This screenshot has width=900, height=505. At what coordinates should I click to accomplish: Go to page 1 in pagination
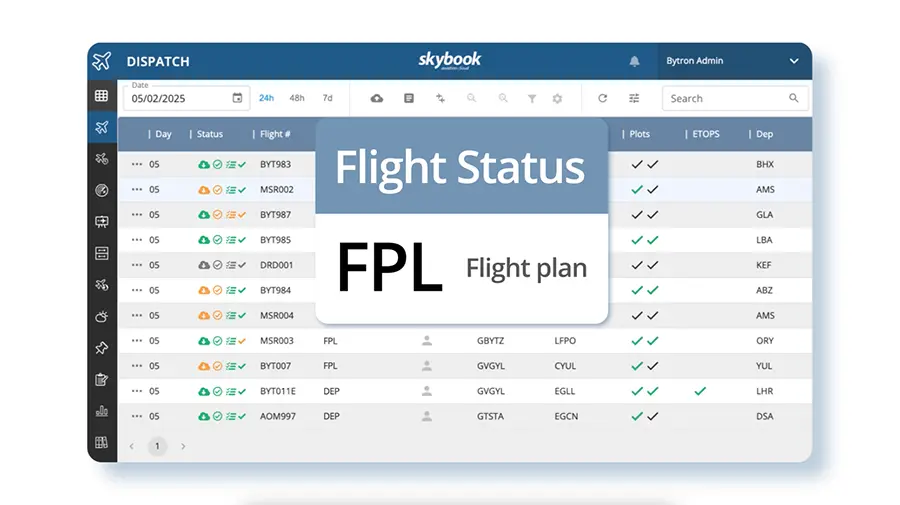(x=156, y=446)
